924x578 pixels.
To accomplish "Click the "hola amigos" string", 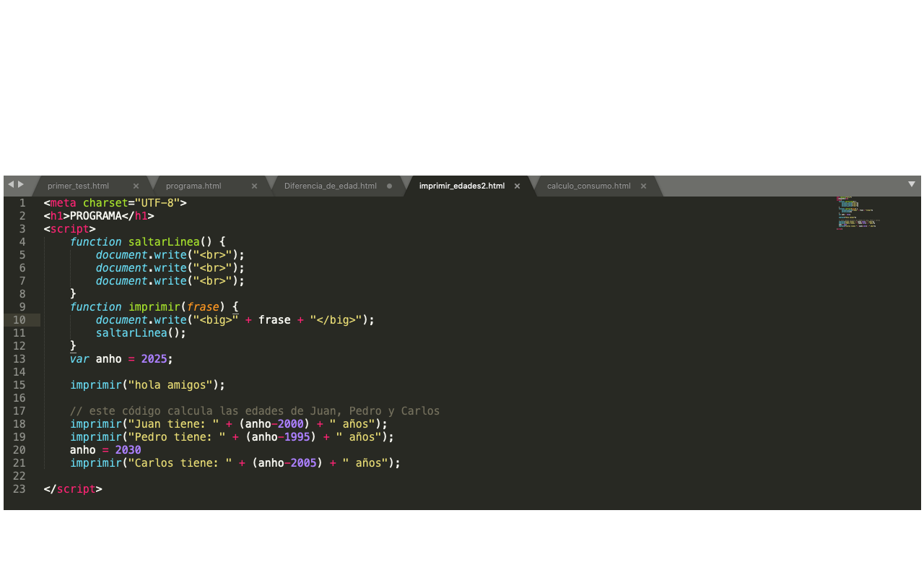I will (170, 385).
